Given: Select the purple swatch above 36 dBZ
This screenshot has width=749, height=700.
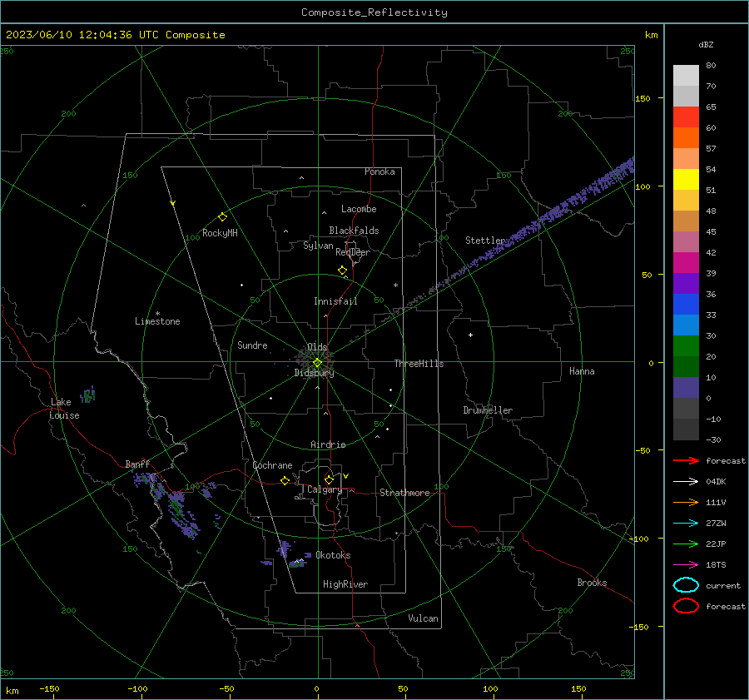Looking at the screenshot, I should (686, 283).
